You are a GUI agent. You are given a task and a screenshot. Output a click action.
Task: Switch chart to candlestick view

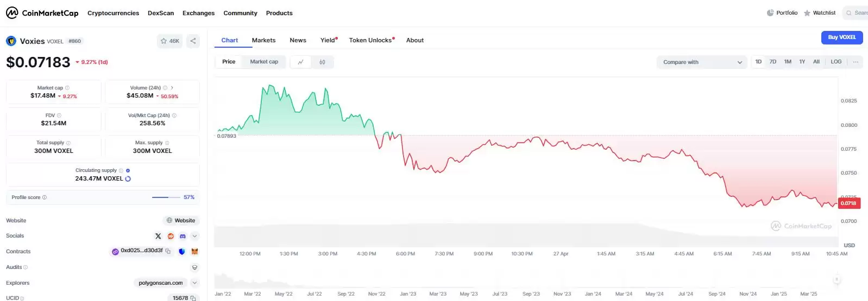[322, 62]
